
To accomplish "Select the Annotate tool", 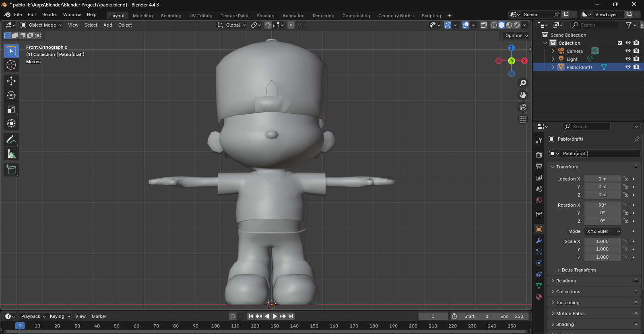I will click(x=11, y=140).
